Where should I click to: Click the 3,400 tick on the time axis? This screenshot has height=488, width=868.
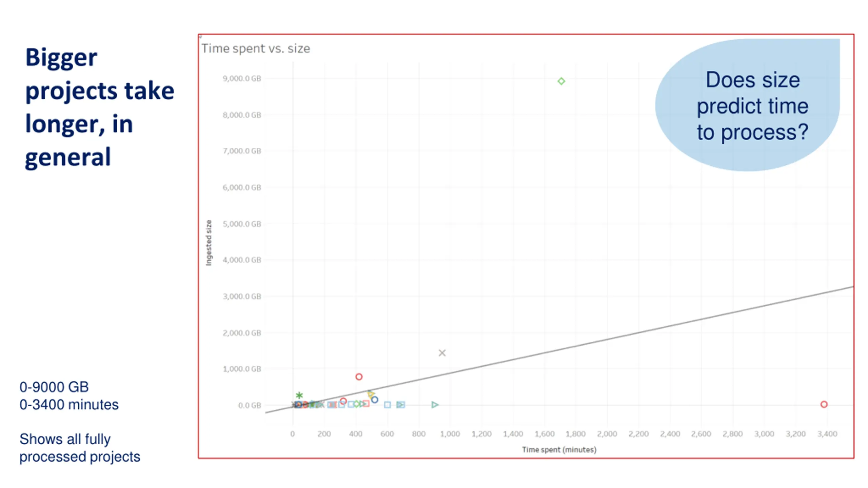coord(827,434)
